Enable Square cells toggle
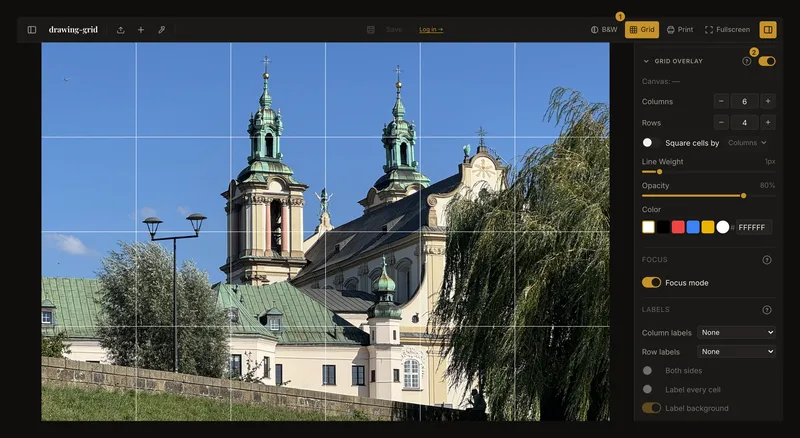The width and height of the screenshot is (800, 438). [651, 143]
